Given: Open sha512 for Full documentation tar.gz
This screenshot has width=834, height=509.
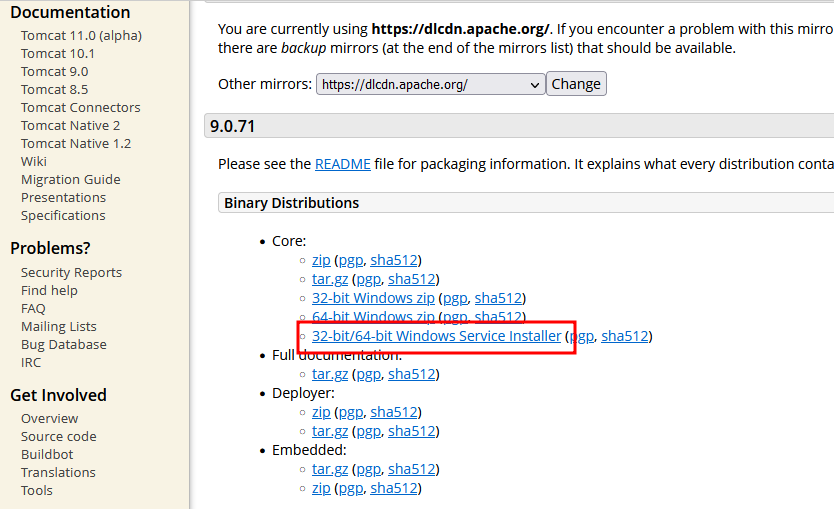Looking at the screenshot, I should pos(412,375).
